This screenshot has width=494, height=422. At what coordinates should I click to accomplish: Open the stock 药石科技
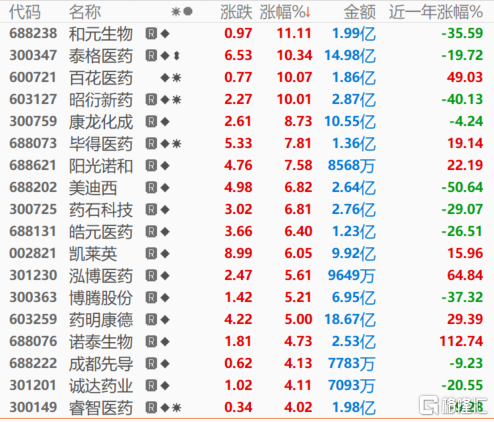(x=101, y=210)
